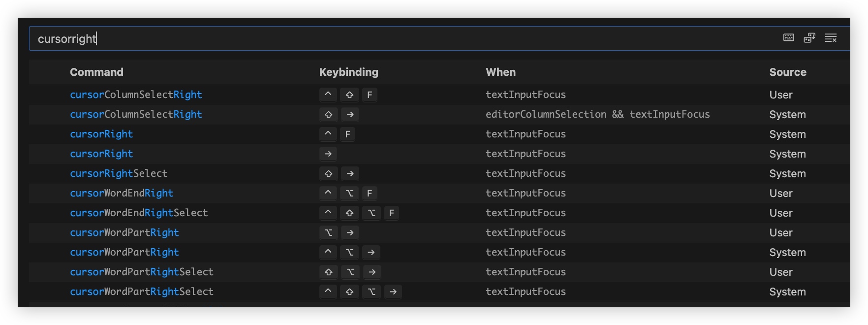868x325 pixels.
Task: Click the right arrow key icon for cursorRight
Action: (328, 154)
